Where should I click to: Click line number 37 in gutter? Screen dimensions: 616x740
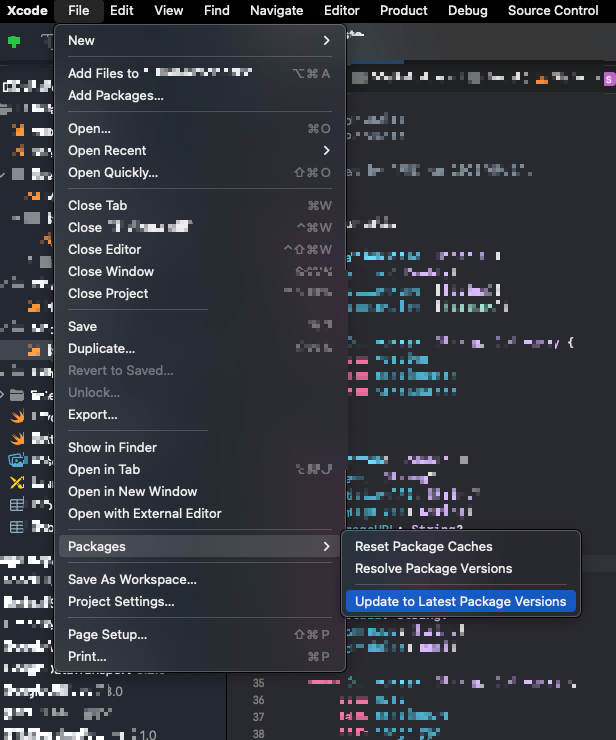coord(258,717)
